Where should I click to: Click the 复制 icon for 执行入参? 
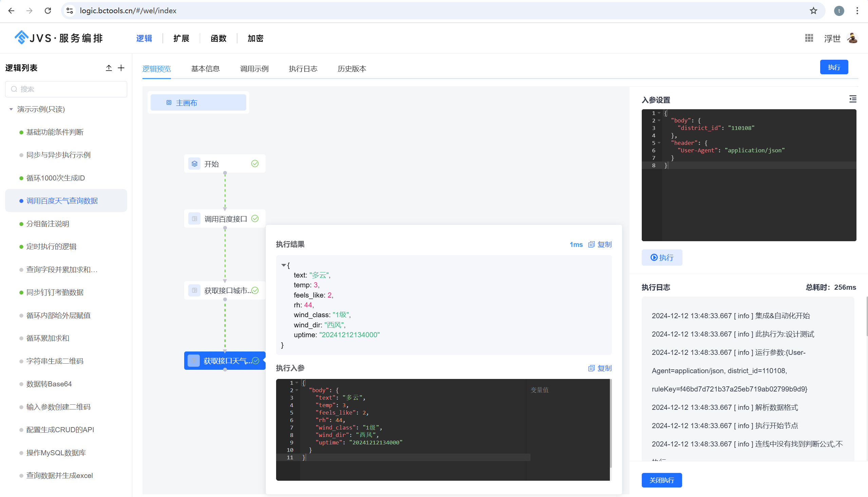tap(591, 368)
